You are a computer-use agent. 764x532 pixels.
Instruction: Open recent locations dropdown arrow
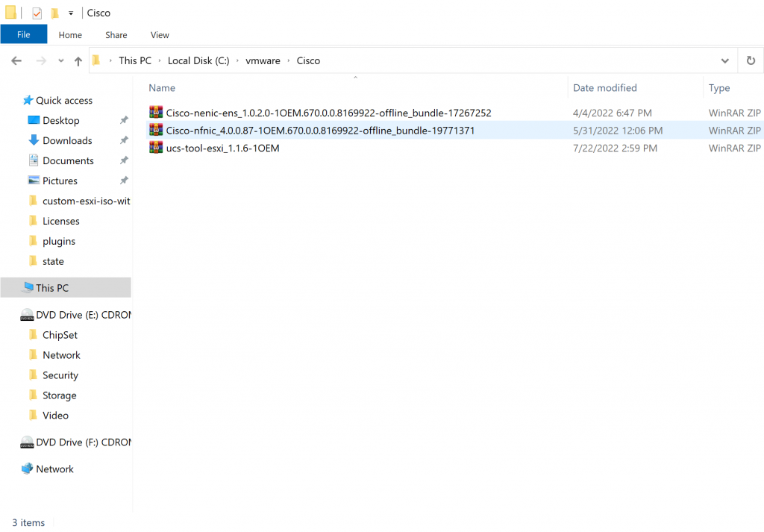[61, 61]
